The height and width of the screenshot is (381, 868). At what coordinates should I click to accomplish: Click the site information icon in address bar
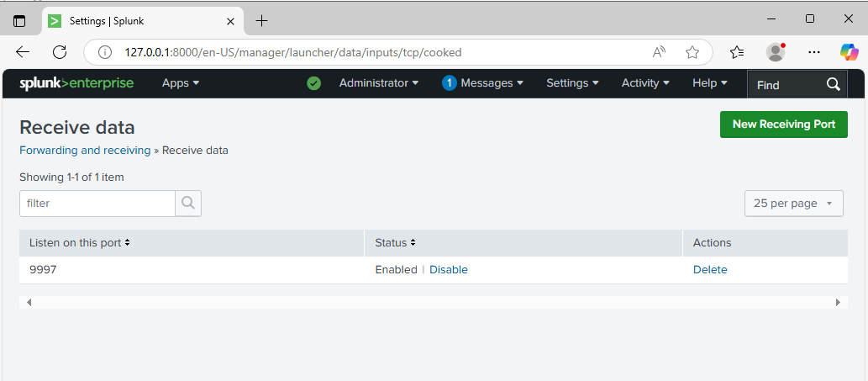pyautogui.click(x=104, y=53)
